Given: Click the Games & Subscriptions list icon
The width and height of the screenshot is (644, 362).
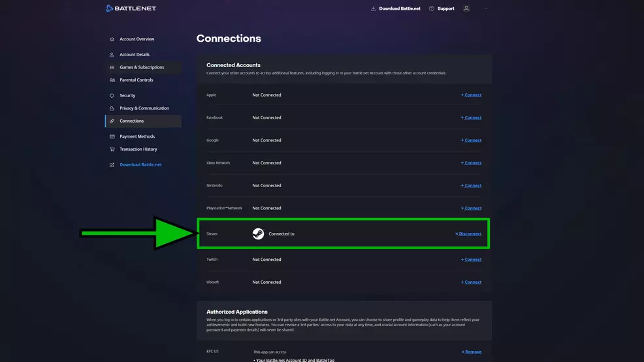Looking at the screenshot, I should tap(112, 67).
